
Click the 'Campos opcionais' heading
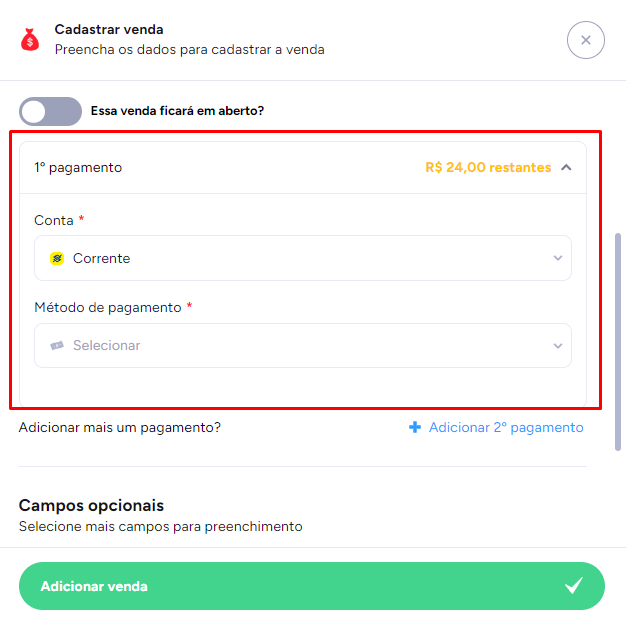click(91, 506)
